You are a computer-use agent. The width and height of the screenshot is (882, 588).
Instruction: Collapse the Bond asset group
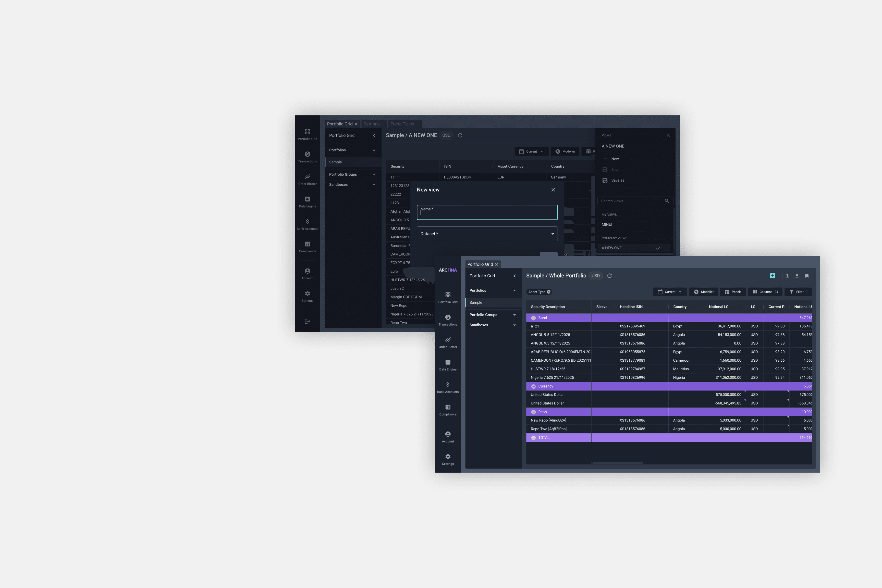534,318
